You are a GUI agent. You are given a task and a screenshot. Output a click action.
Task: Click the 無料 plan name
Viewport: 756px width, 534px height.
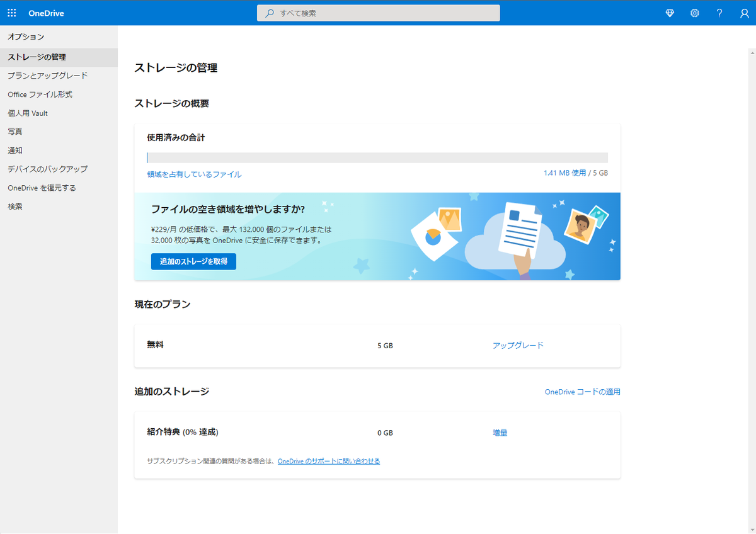tap(155, 345)
